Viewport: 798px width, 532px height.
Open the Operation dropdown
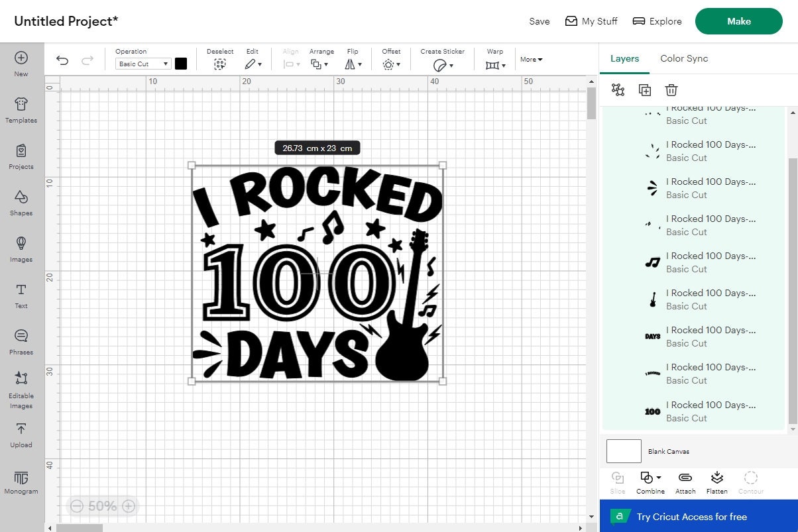(x=142, y=64)
